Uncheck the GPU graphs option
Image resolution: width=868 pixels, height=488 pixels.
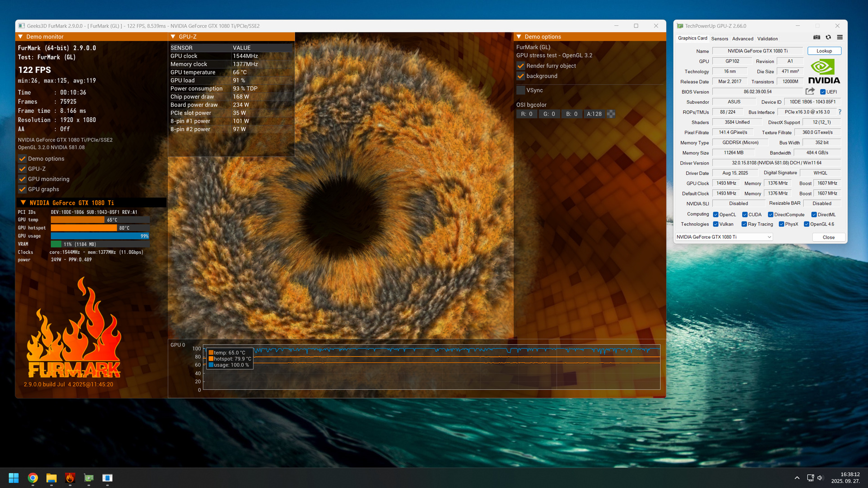pyautogui.click(x=22, y=189)
